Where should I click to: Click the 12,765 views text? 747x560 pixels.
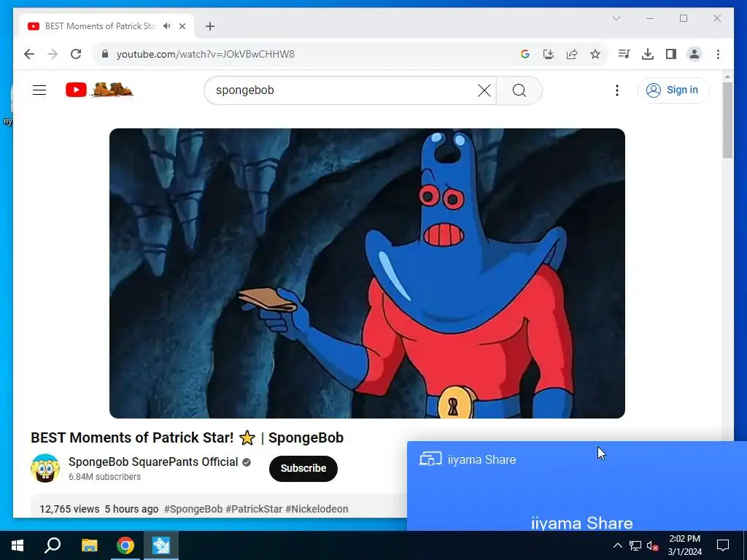(69, 509)
